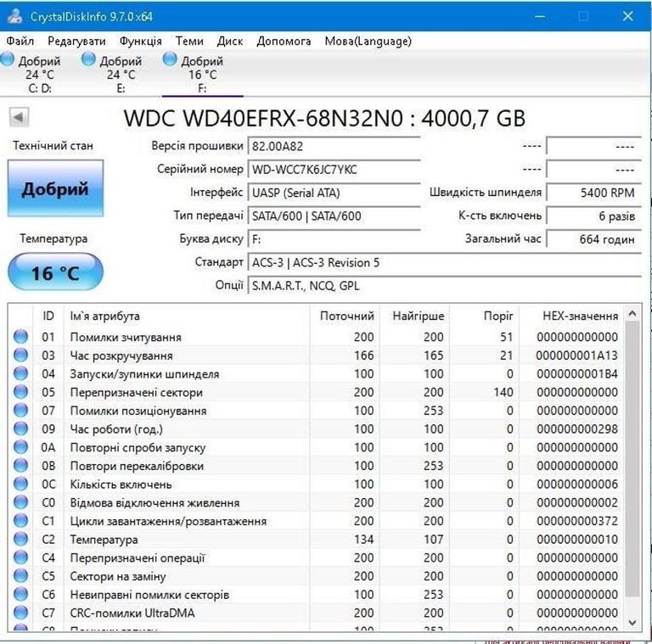Open the Редагувати menu
This screenshot has width=652, height=644.
click(77, 41)
